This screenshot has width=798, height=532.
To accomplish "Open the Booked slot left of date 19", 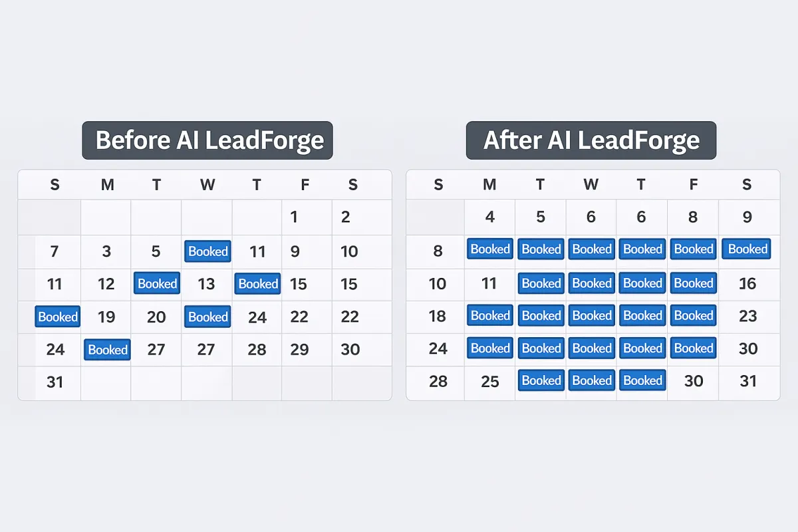I will 57,317.
